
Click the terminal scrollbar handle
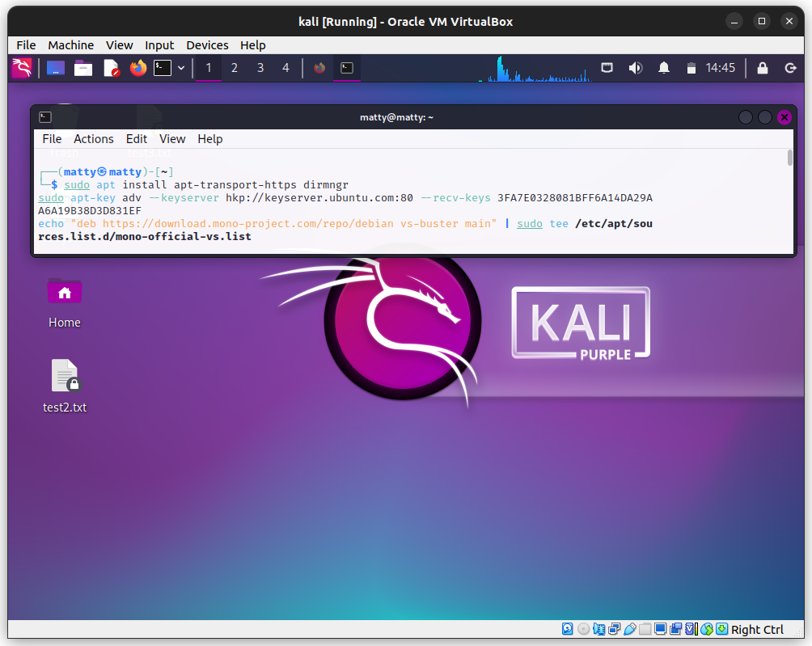point(789,158)
